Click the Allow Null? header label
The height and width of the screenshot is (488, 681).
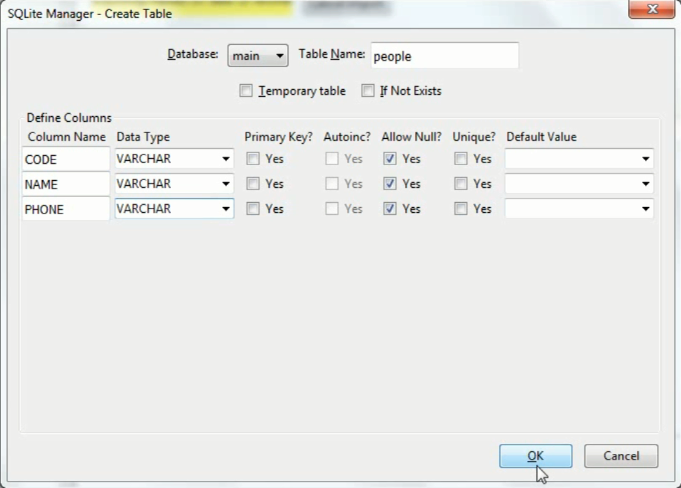(411, 137)
